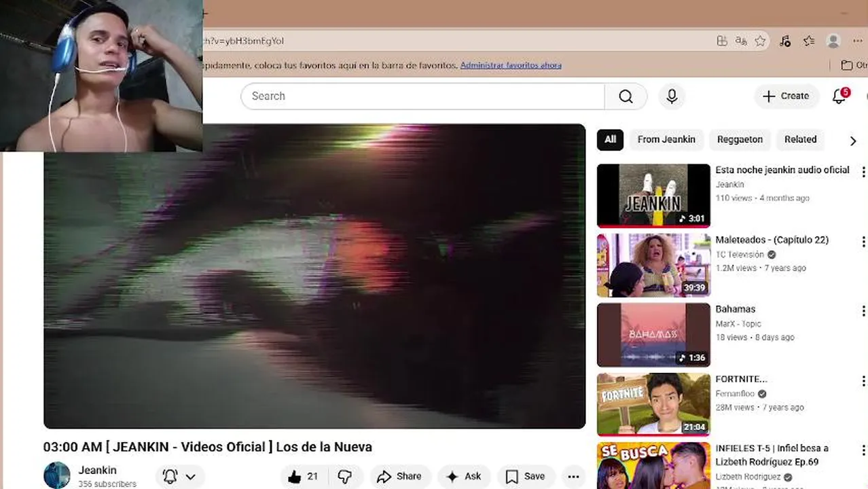Dislike the video with thumbs down

[345, 477]
